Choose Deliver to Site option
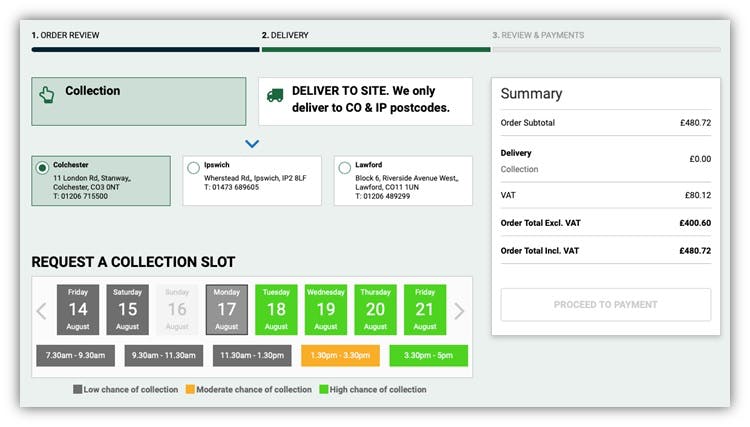This screenshot has width=750, height=427. pyautogui.click(x=365, y=101)
